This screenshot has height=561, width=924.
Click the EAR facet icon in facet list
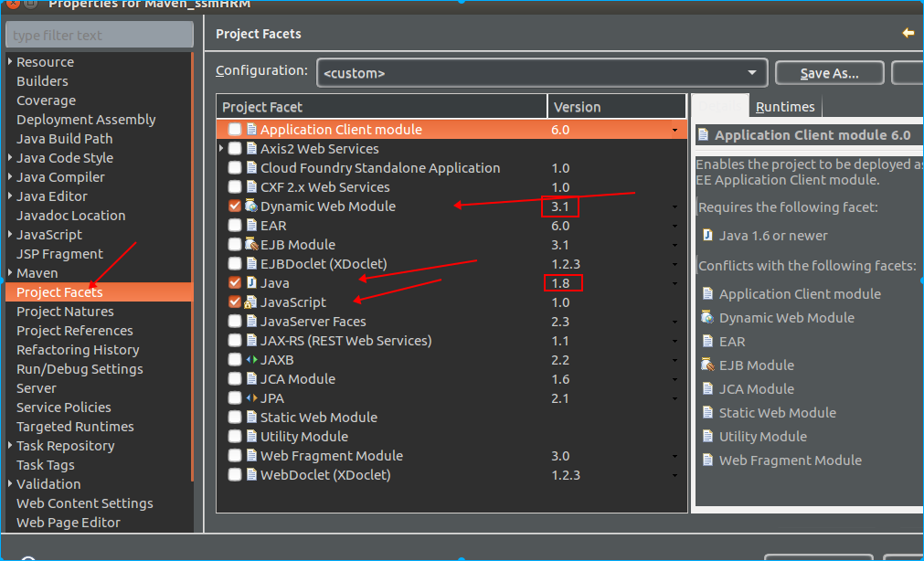[251, 225]
